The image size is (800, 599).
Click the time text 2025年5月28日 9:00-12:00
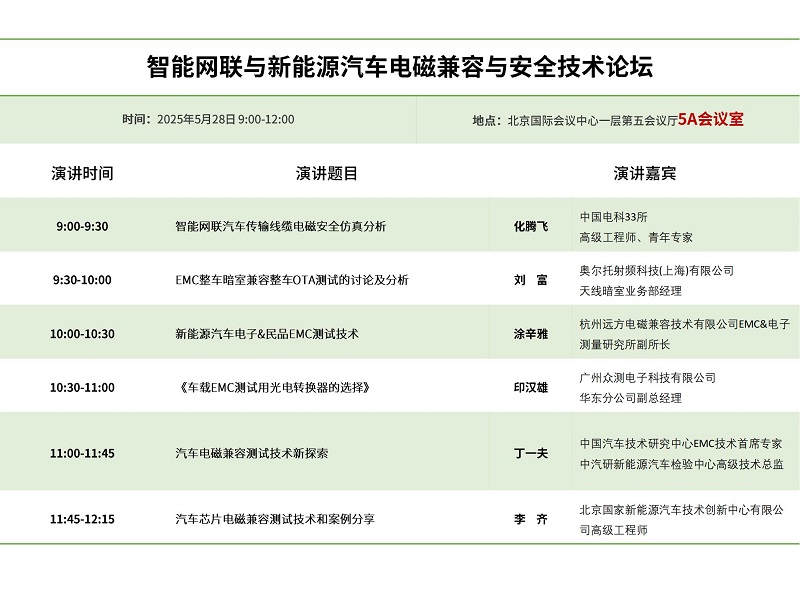click(226, 119)
